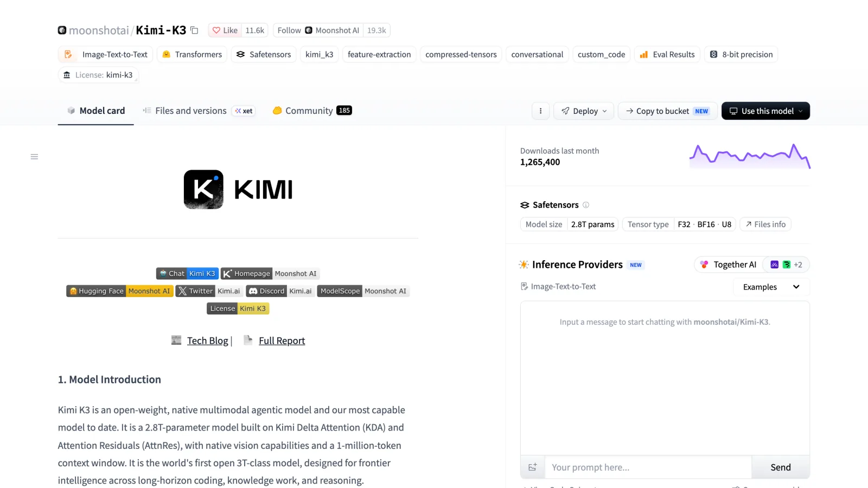Copy model name with the copy icon
This screenshot has height=488, width=868.
(x=194, y=30)
